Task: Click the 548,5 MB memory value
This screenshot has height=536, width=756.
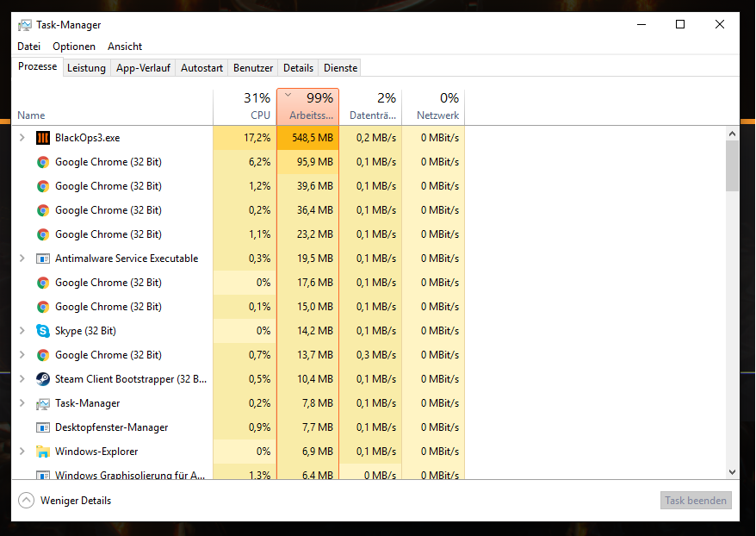Action: 313,138
